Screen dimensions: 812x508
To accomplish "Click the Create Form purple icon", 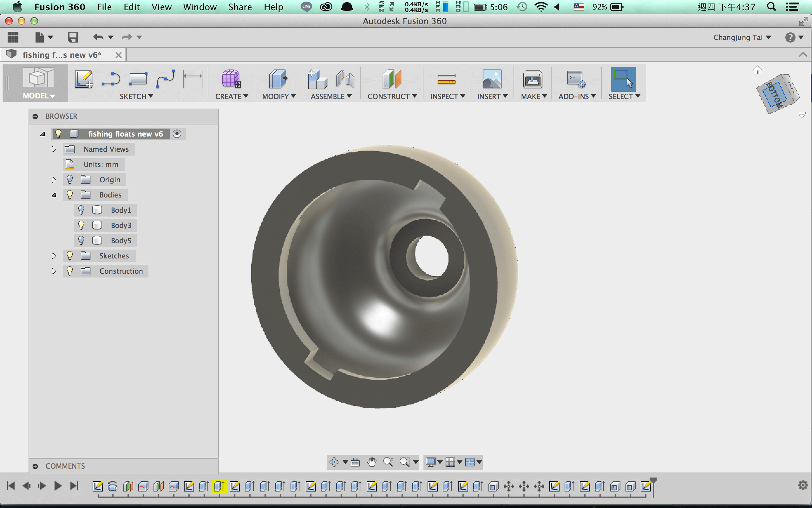I will pyautogui.click(x=231, y=79).
